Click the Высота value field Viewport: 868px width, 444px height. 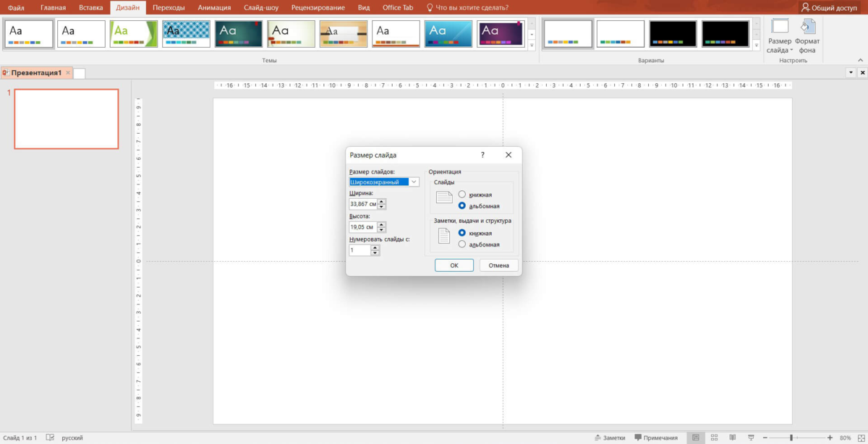point(363,227)
